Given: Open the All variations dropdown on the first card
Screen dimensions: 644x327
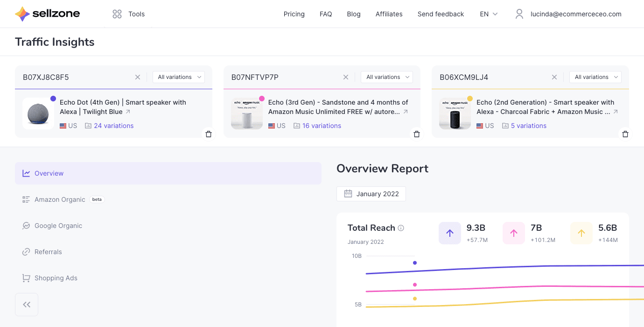Looking at the screenshot, I should pyautogui.click(x=178, y=77).
